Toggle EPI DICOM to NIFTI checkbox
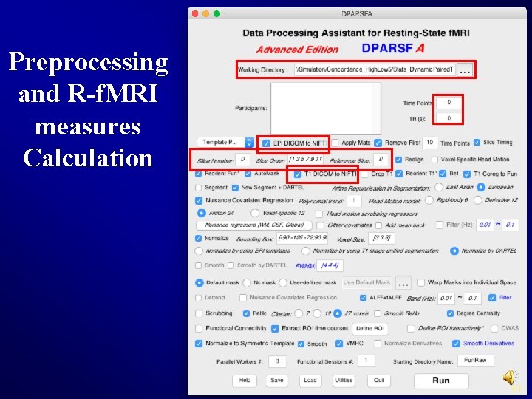The height and width of the screenshot is (399, 532). [266, 143]
